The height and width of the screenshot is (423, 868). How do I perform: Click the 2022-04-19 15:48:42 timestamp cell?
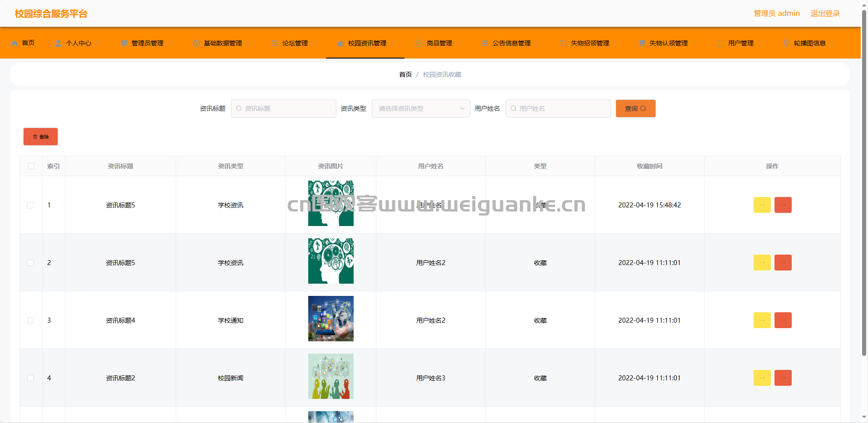tap(650, 205)
